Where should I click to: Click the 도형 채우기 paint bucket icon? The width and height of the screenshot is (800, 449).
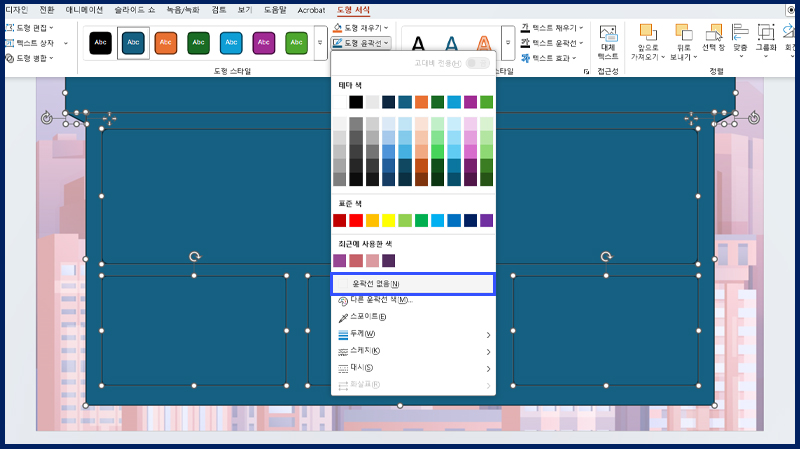pos(338,28)
